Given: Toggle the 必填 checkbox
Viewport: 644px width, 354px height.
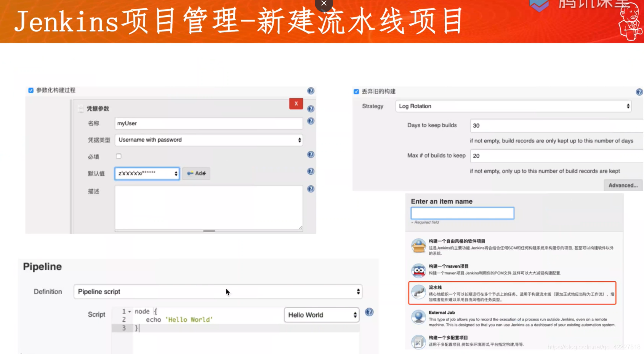Looking at the screenshot, I should click(x=119, y=156).
